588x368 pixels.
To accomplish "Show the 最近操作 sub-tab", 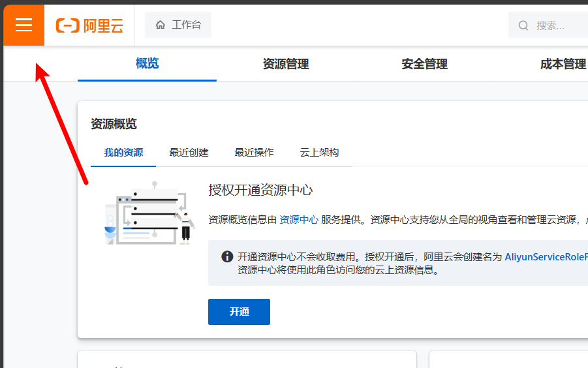I will [x=254, y=152].
